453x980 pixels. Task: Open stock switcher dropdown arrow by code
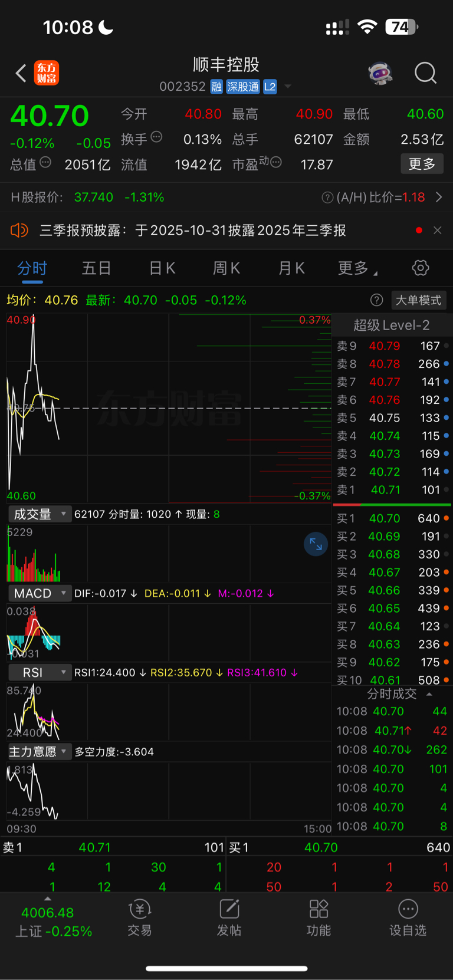[288, 87]
